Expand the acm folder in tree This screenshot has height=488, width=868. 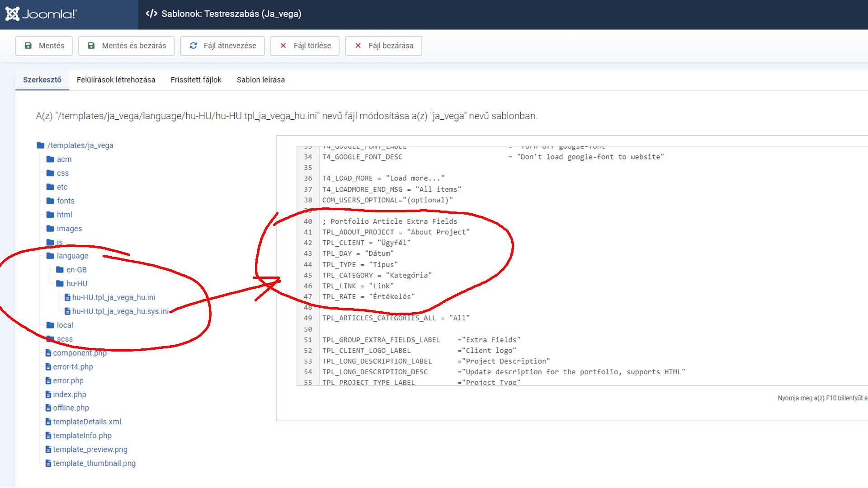pos(64,159)
